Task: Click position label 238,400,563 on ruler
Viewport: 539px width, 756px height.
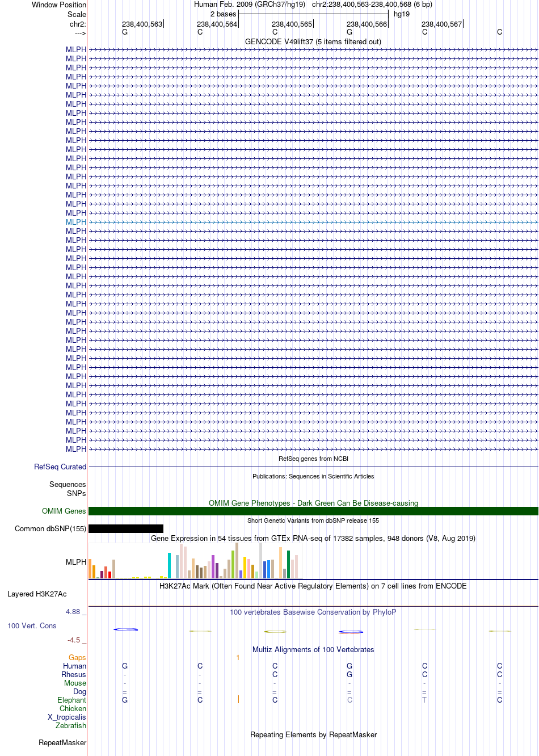Action: [x=142, y=24]
